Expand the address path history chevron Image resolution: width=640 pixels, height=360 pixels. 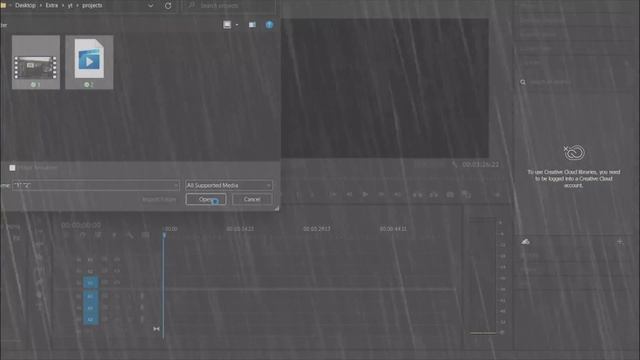[x=151, y=6]
